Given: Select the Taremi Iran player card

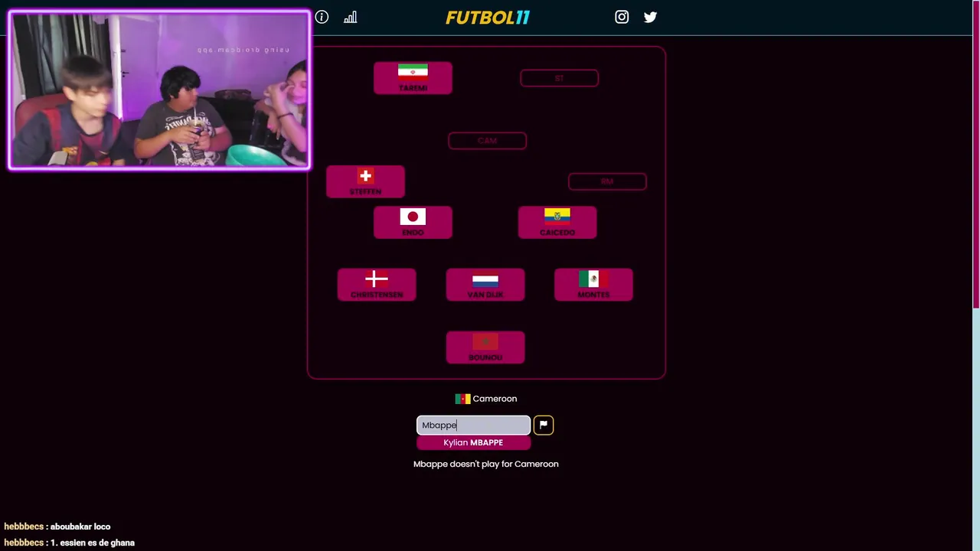Looking at the screenshot, I should point(413,78).
